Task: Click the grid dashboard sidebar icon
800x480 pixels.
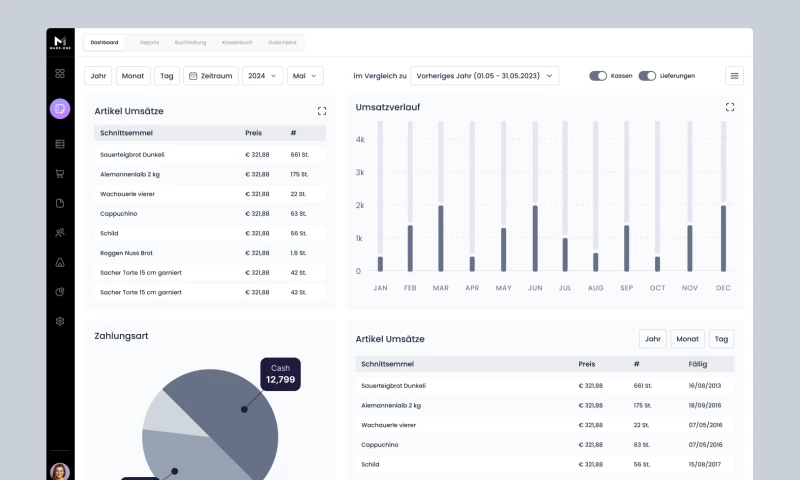Action: [x=60, y=73]
